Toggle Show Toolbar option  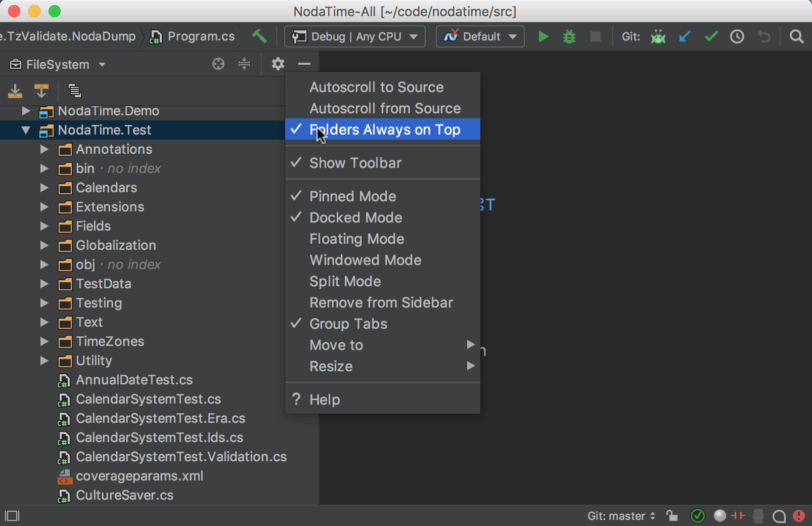(383, 163)
